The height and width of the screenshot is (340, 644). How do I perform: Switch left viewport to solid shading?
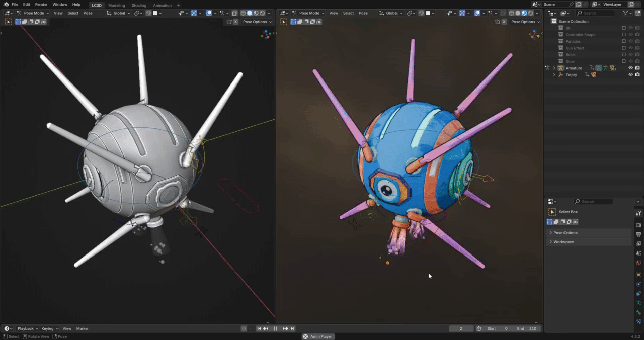(x=250, y=13)
